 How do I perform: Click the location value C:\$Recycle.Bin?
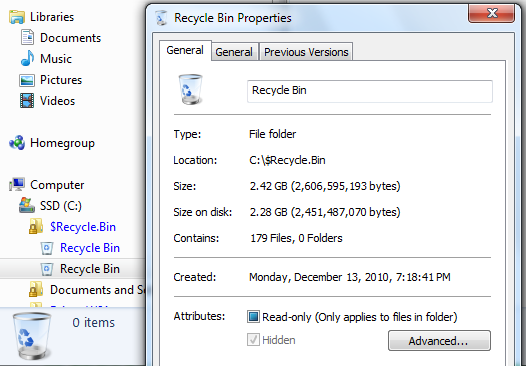(287, 160)
